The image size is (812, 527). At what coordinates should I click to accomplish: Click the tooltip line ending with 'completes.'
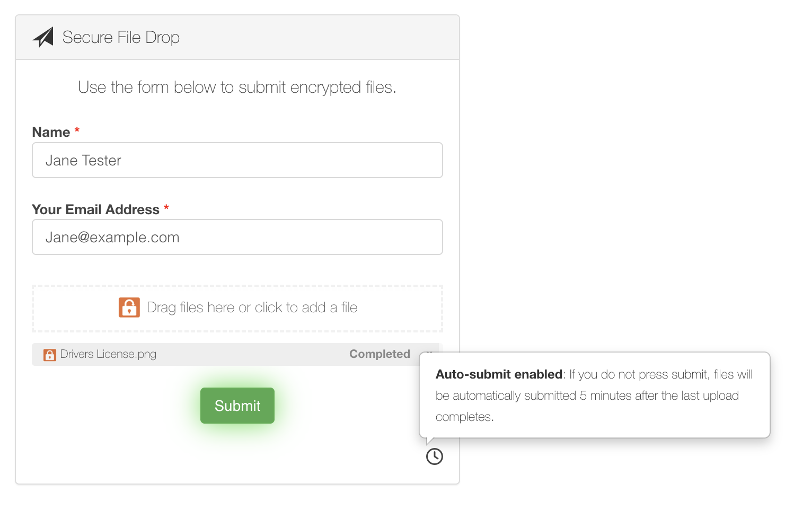(465, 417)
